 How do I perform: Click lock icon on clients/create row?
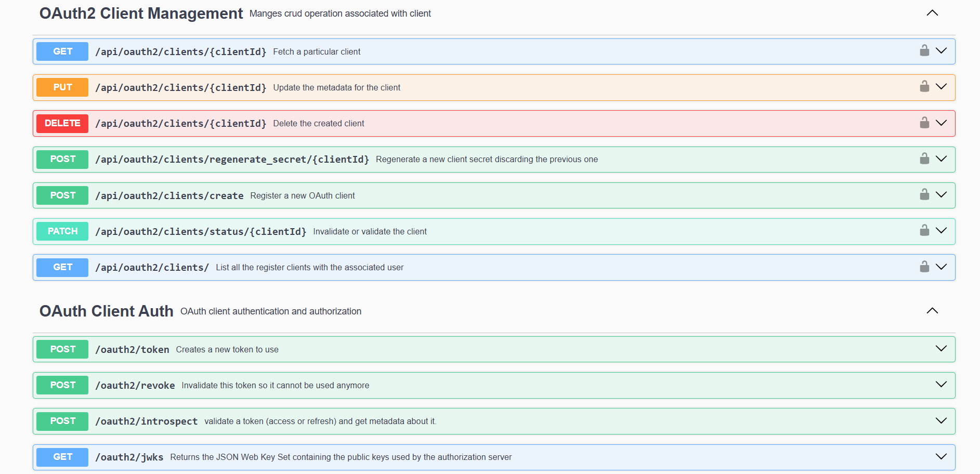[x=924, y=194]
